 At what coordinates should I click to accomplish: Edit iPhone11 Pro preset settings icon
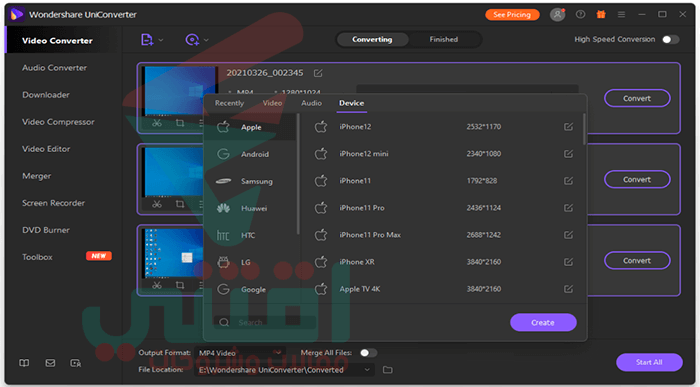point(568,208)
